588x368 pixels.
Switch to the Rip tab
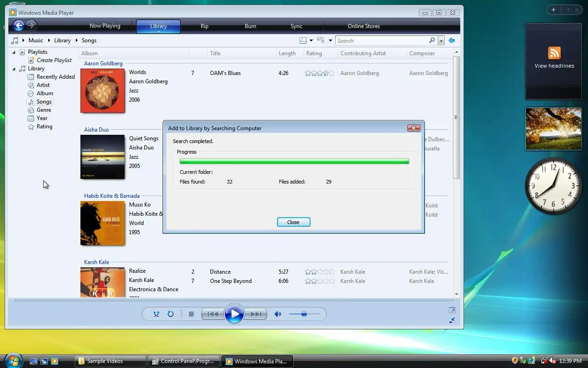pyautogui.click(x=204, y=26)
